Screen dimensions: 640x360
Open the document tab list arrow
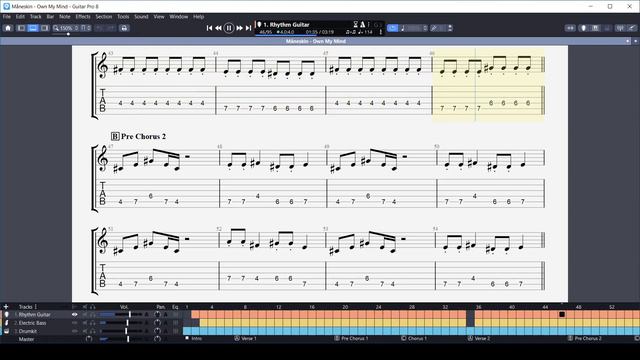coord(636,41)
